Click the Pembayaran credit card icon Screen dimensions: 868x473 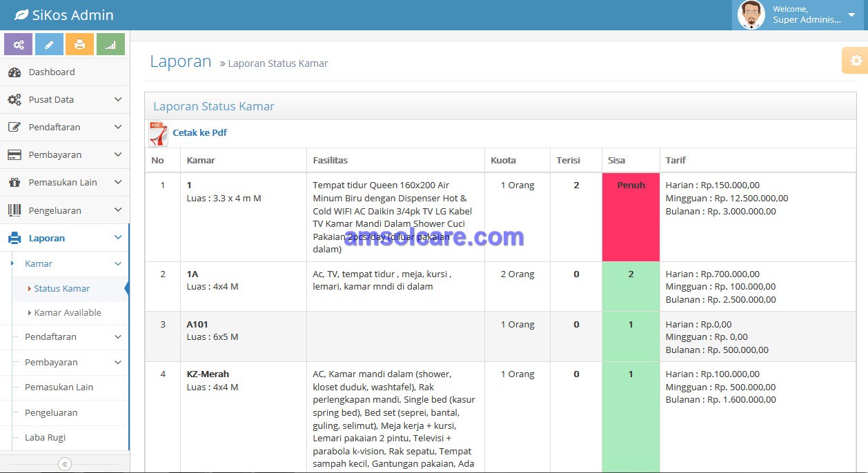[x=14, y=154]
